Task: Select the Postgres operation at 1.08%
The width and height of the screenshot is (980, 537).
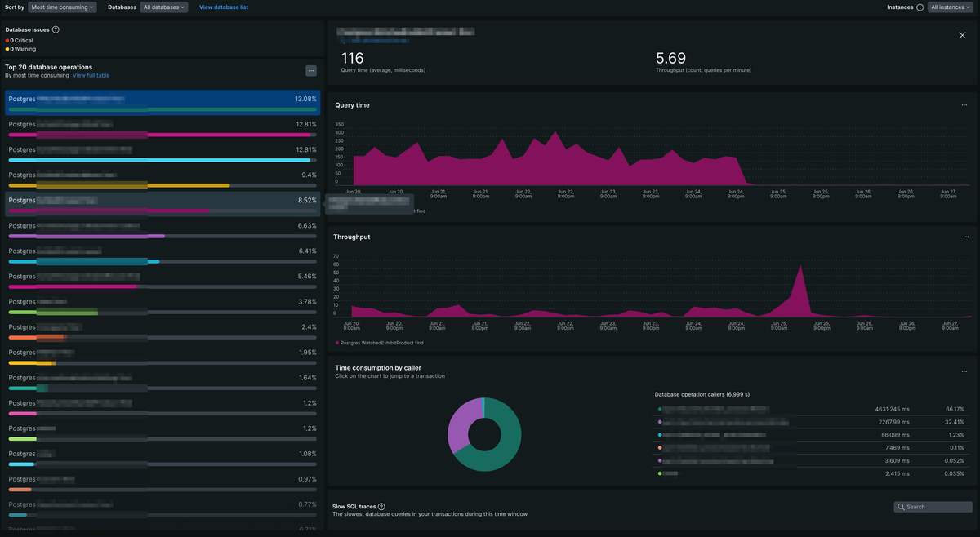Action: (x=163, y=457)
